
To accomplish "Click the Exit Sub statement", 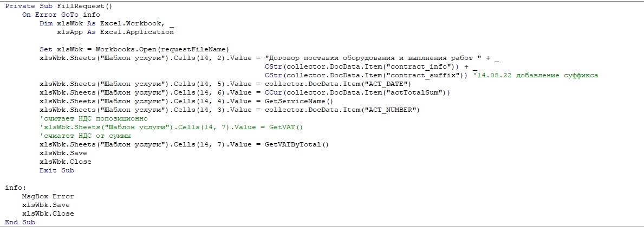I will 56,170.
